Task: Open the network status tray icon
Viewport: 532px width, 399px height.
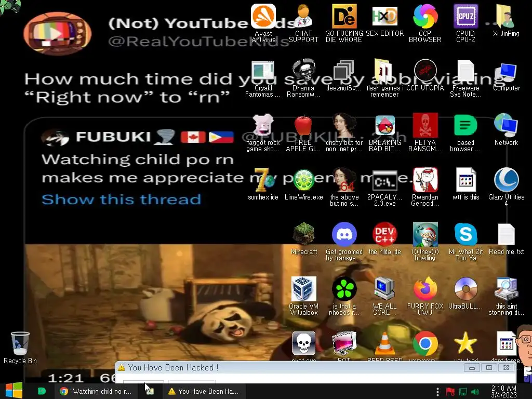Action: pyautogui.click(x=463, y=392)
